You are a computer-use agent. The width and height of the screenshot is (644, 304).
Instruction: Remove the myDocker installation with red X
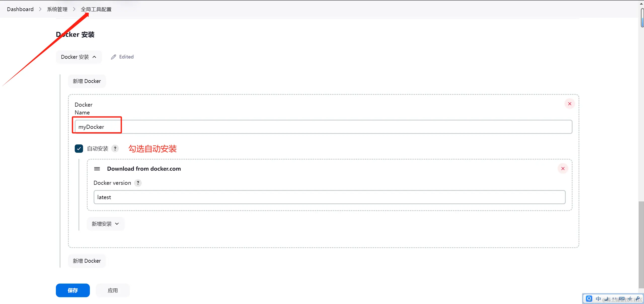click(570, 104)
